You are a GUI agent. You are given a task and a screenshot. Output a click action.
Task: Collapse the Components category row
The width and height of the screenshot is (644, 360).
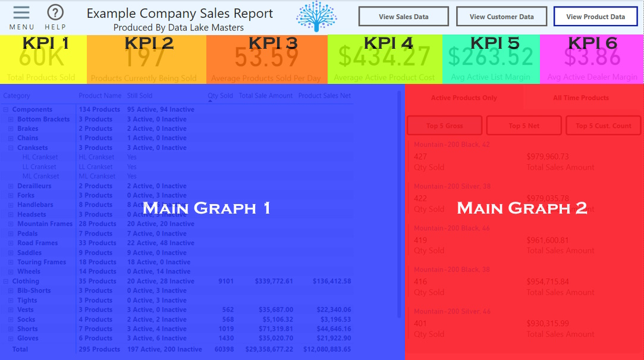pyautogui.click(x=6, y=109)
